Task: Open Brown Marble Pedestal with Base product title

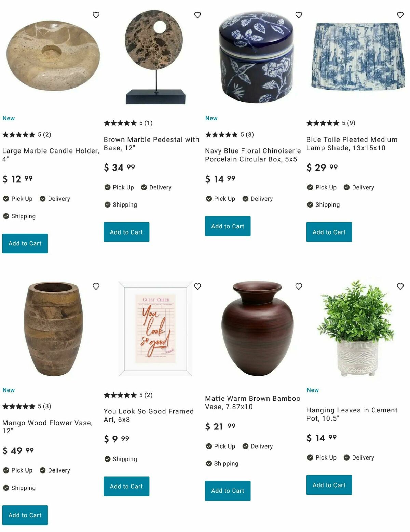Action: (151, 144)
